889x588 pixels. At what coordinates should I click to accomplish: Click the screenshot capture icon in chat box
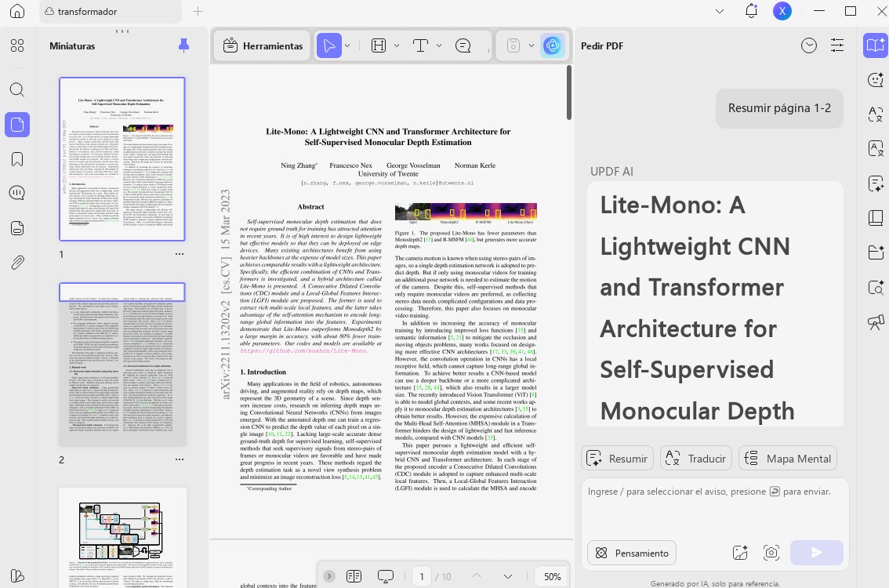771,552
